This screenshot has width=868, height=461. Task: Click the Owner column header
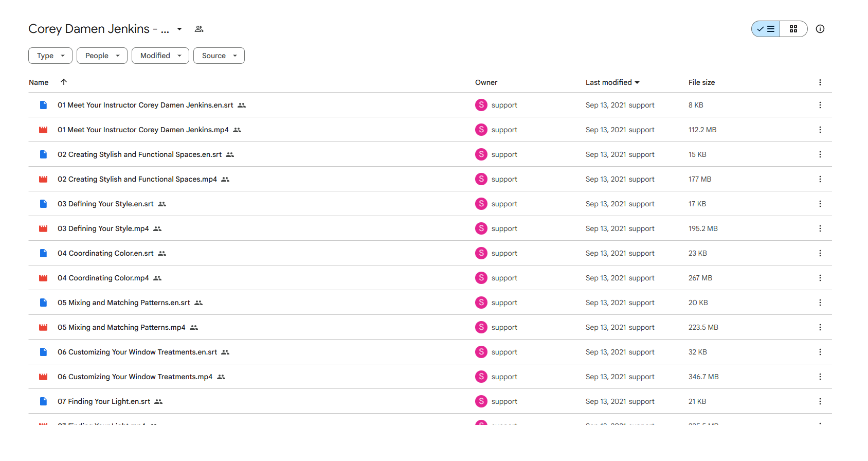(x=486, y=82)
